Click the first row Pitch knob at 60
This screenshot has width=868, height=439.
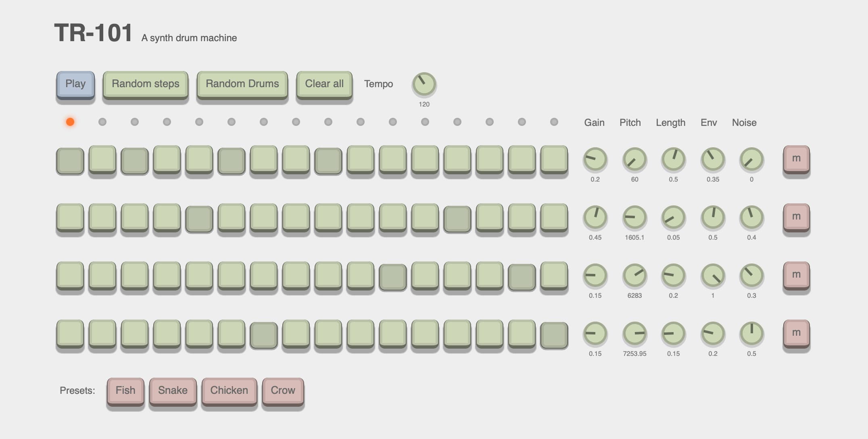click(634, 159)
